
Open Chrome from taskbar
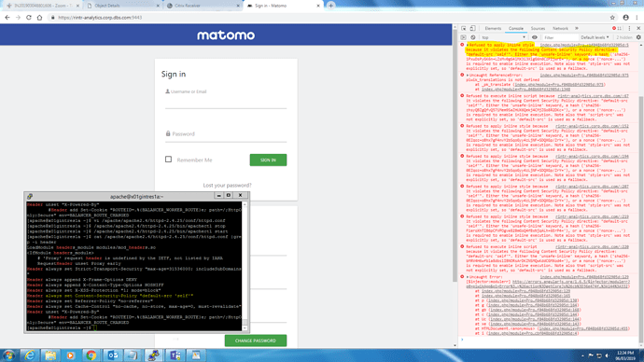(x=91, y=355)
